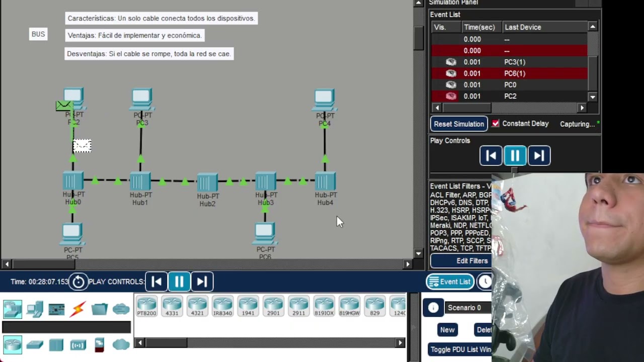
Task: Select the WAN Emulation cloud subcategory
Action: [x=121, y=344]
